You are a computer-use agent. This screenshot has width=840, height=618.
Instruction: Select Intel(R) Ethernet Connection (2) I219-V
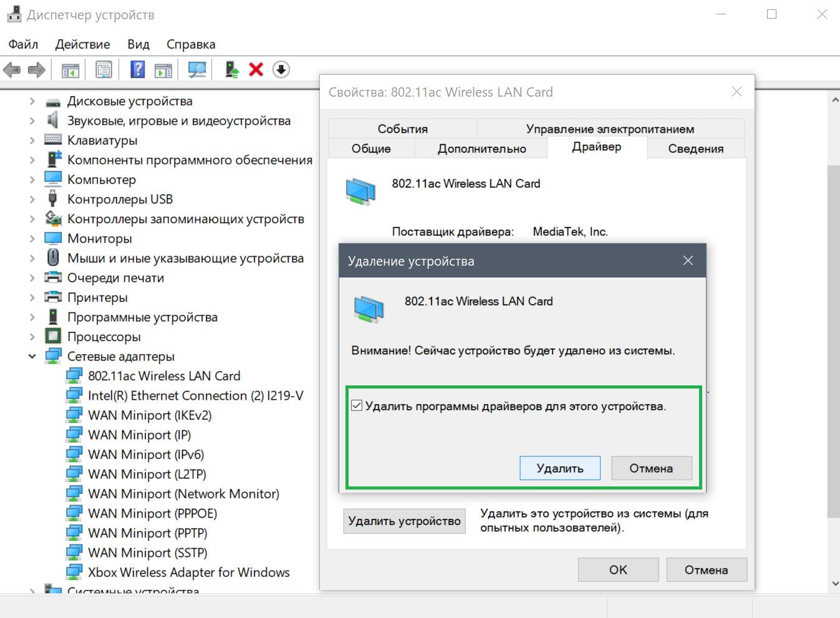pyautogui.click(x=196, y=395)
